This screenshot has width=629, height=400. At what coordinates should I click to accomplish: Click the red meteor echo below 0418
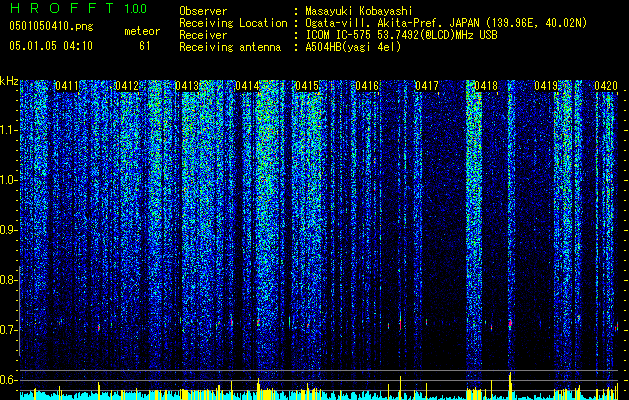tap(510, 323)
